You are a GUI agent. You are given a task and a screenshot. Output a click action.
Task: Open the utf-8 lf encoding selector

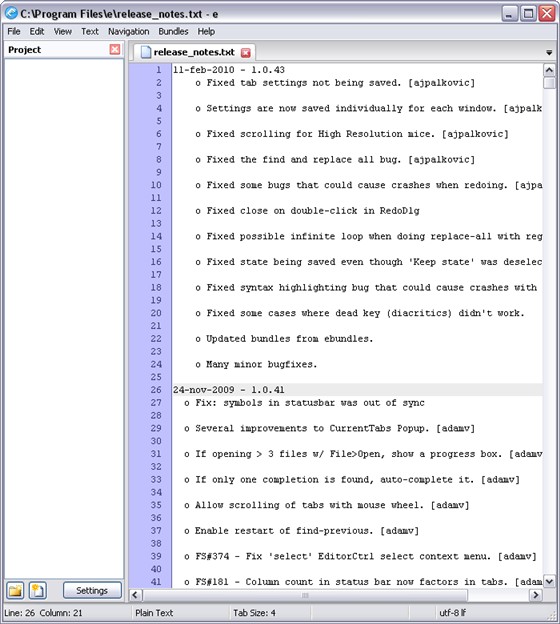click(x=453, y=613)
